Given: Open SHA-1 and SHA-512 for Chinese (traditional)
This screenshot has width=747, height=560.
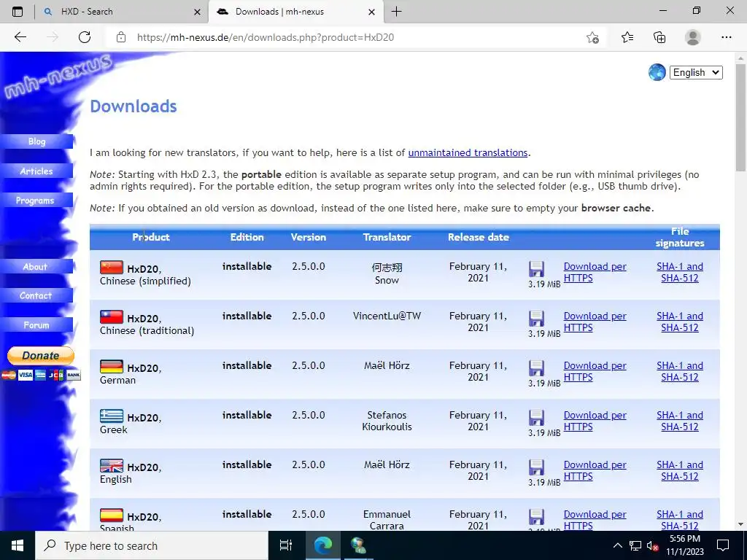Looking at the screenshot, I should click(680, 322).
